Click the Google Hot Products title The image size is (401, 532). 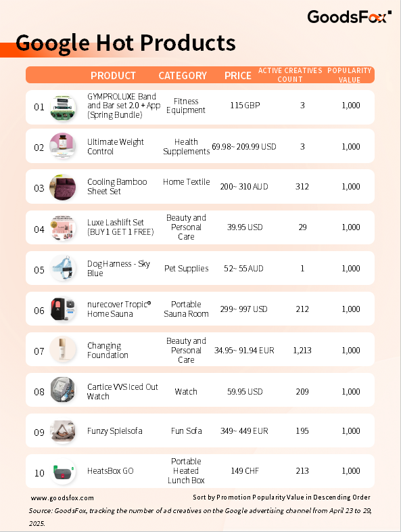pos(125,43)
